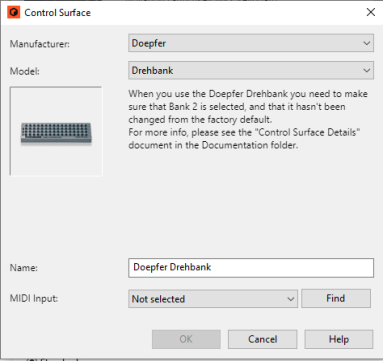Click the MIDI Input chevron arrow
Screen dimensions: 383x361
tap(290, 299)
